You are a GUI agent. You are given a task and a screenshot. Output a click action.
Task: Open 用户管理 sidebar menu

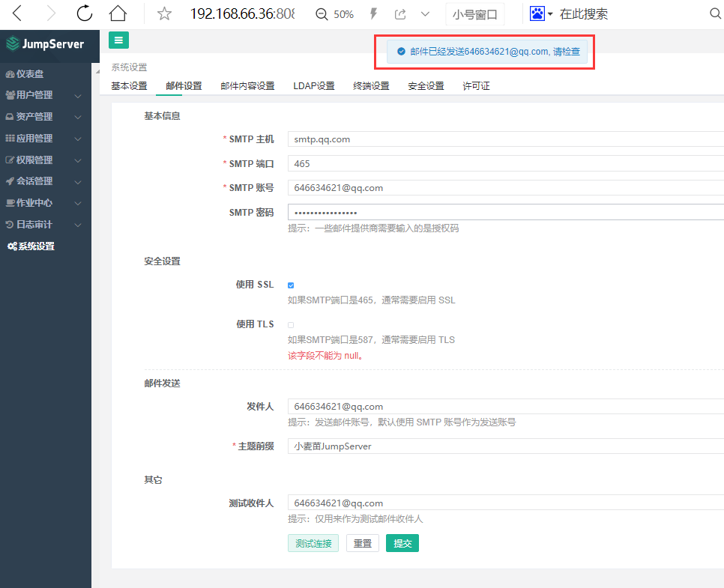point(28,95)
